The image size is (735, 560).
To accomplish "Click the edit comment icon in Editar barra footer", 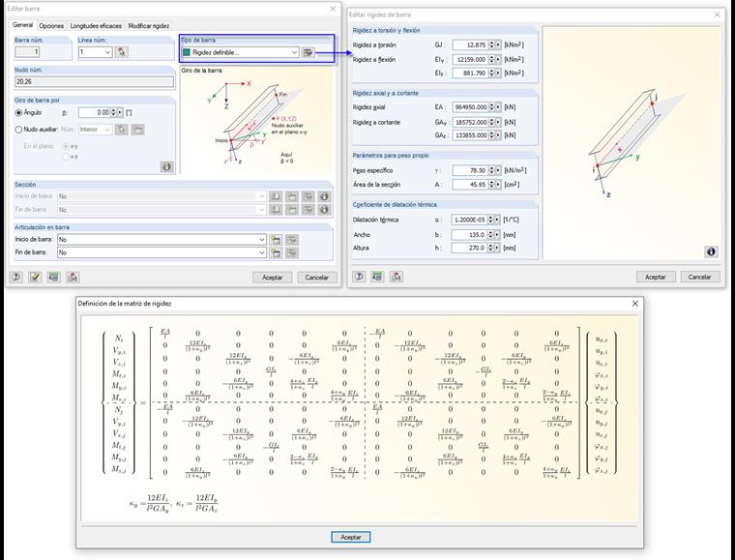I will (x=35, y=277).
